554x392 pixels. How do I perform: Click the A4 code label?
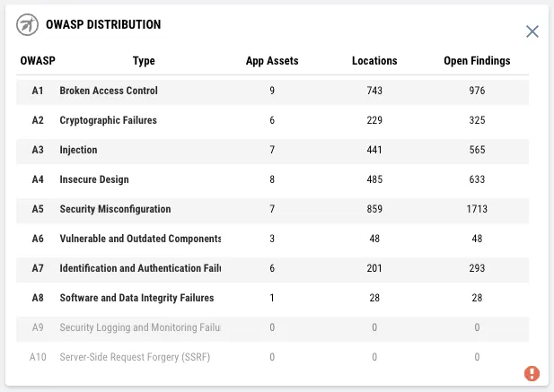[x=38, y=179]
